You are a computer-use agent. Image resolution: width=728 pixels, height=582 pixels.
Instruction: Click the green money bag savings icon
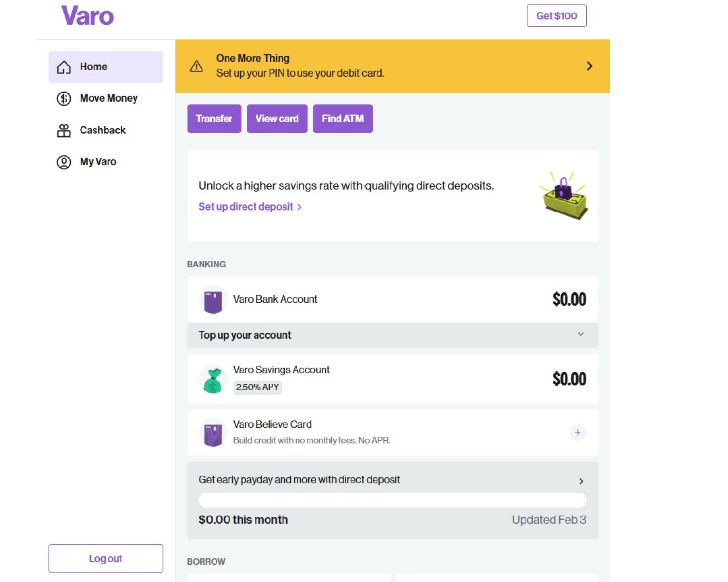point(213,380)
